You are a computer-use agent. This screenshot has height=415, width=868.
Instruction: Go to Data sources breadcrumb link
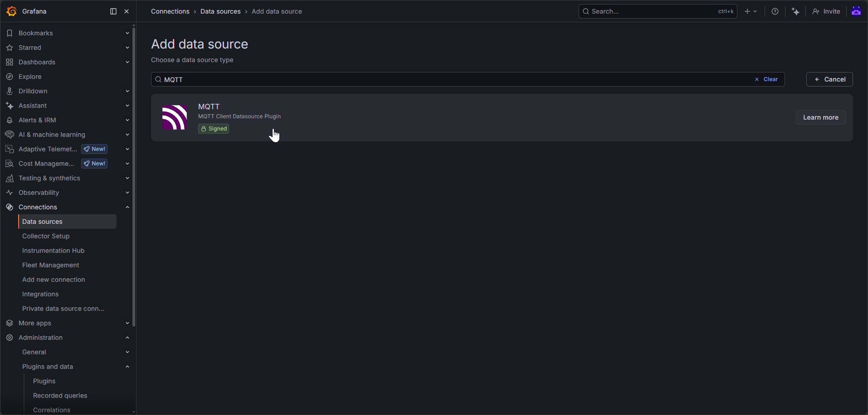tap(220, 11)
